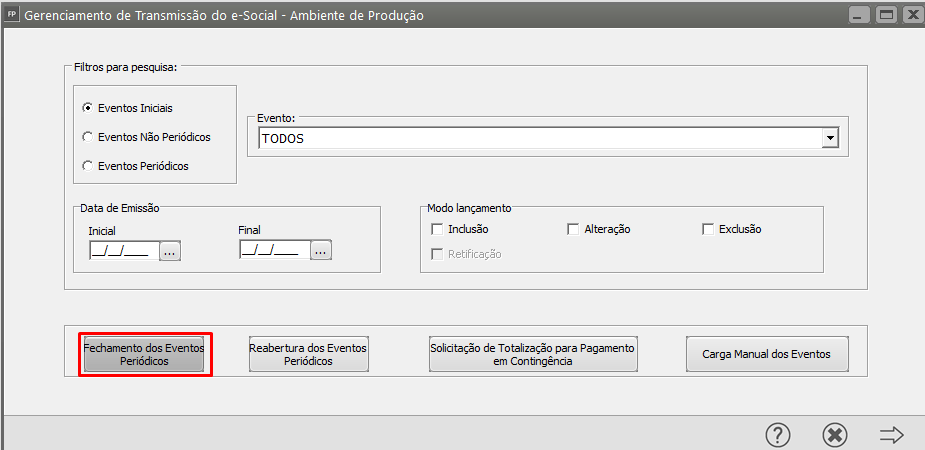Image resolution: width=925 pixels, height=450 pixels.
Task: Click the Inicial date input field
Action: coord(120,251)
